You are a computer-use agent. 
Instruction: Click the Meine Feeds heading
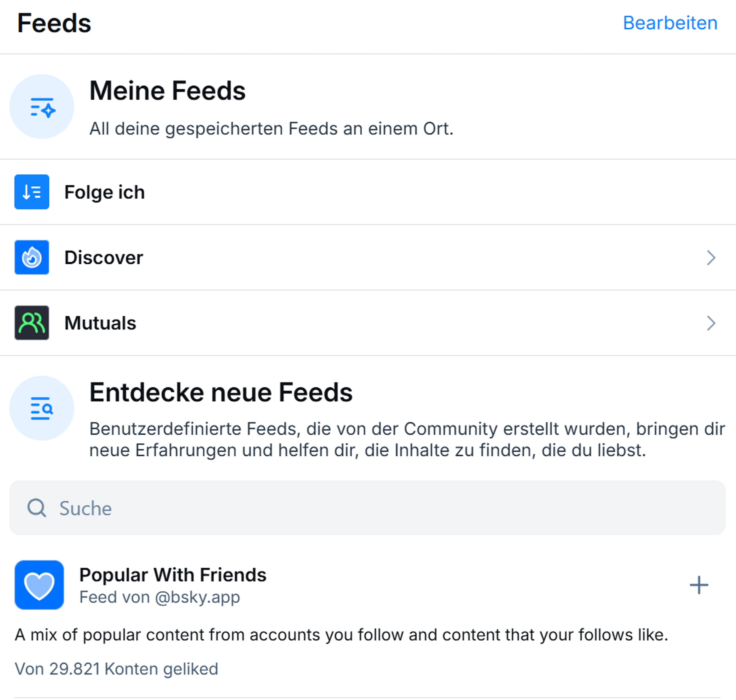tap(167, 91)
